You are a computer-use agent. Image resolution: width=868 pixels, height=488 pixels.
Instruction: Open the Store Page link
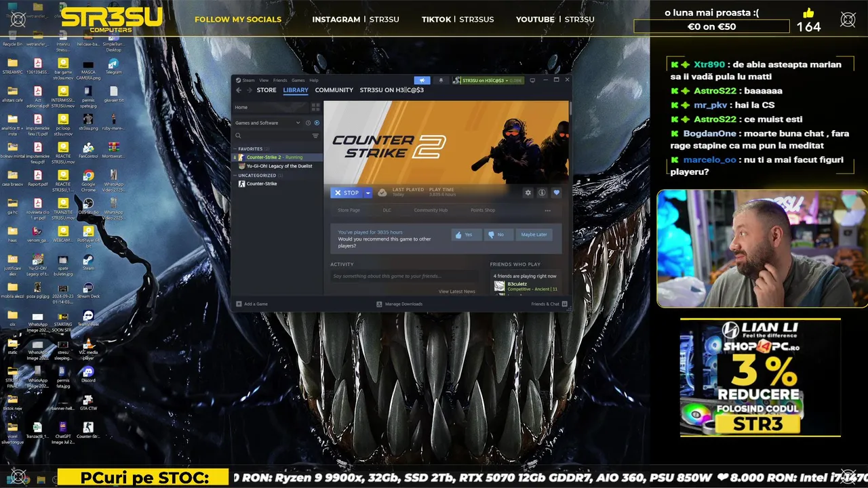point(349,210)
